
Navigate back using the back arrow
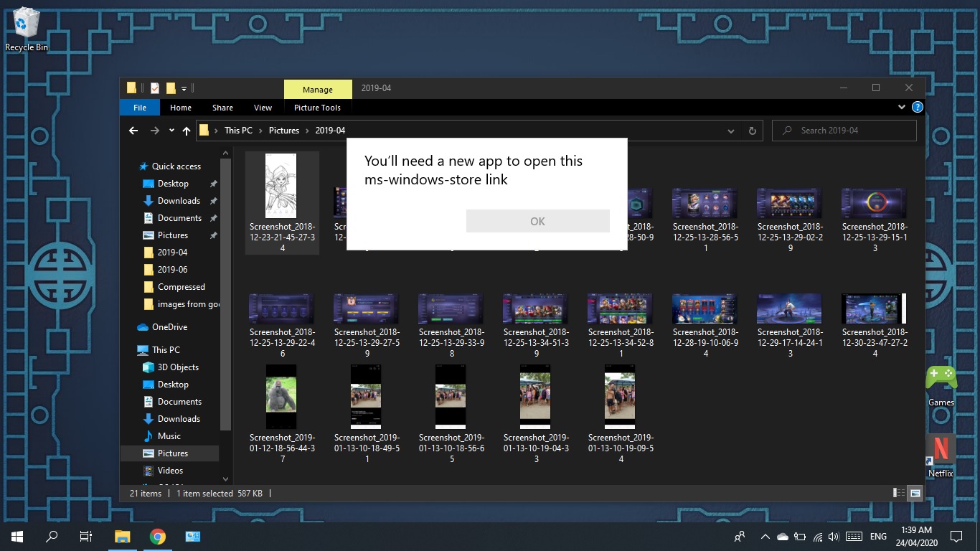click(x=133, y=131)
